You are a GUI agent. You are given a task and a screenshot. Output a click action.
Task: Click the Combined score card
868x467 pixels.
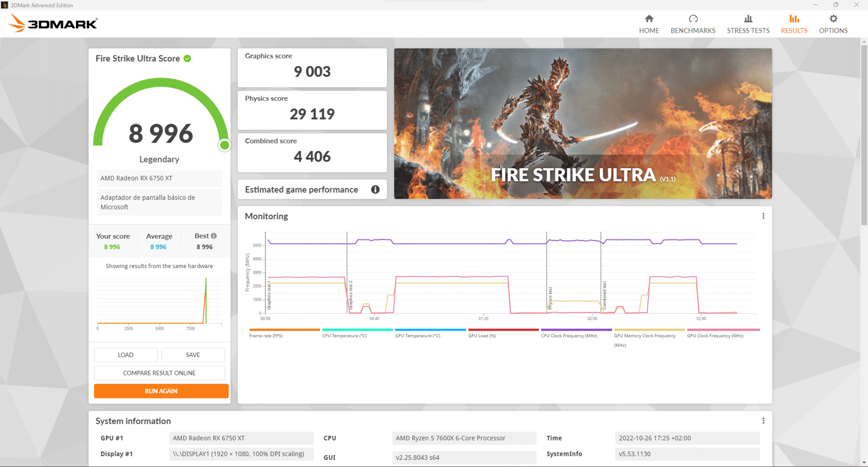coord(312,152)
